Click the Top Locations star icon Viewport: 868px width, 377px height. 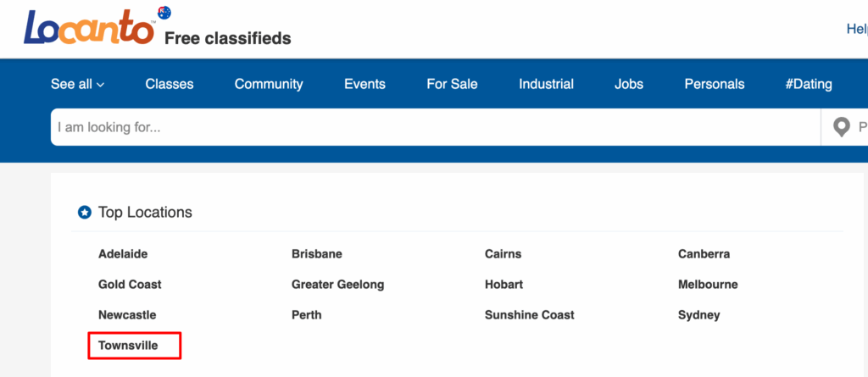tap(84, 212)
